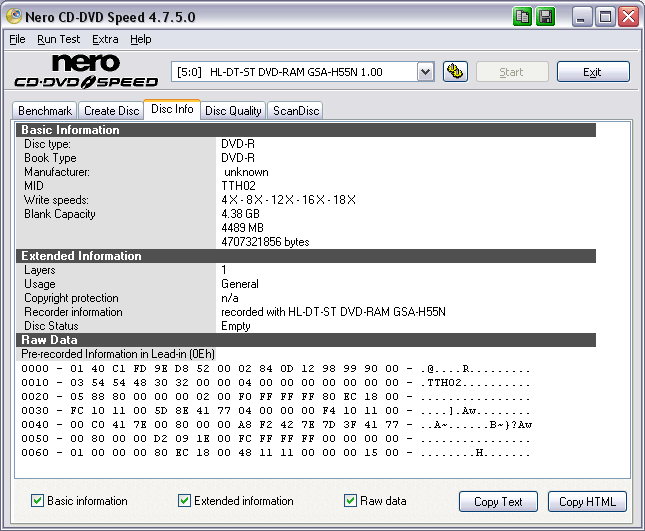Click the drive options icon beside the drive selector
The width and height of the screenshot is (645, 531).
click(x=455, y=72)
